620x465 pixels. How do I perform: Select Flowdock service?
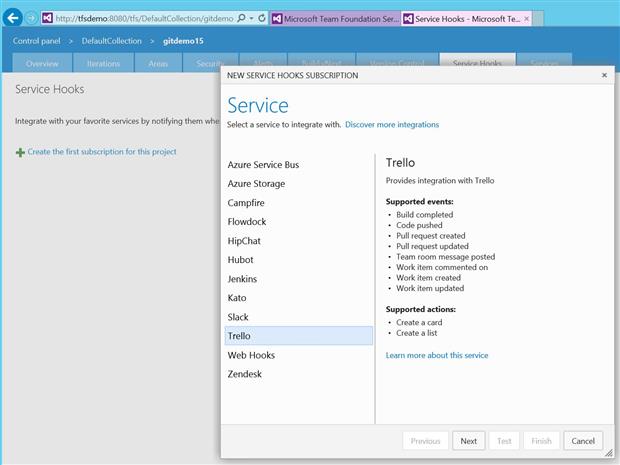pyautogui.click(x=299, y=222)
